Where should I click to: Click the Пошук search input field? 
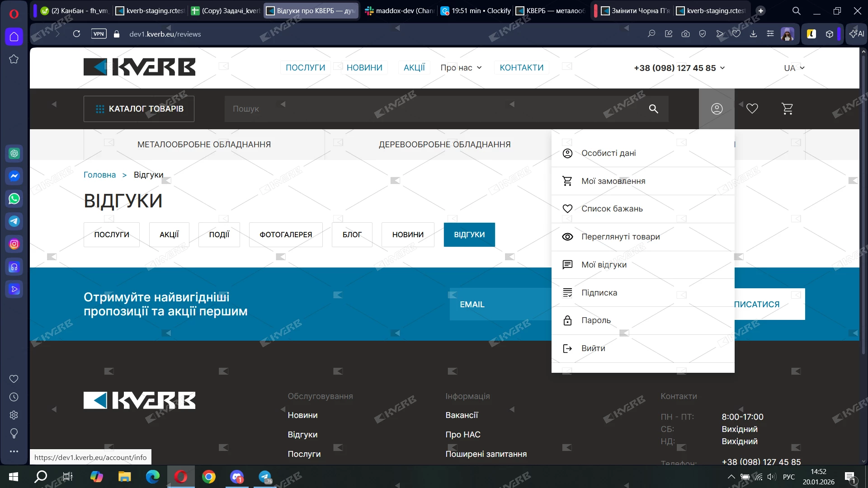[x=429, y=108]
